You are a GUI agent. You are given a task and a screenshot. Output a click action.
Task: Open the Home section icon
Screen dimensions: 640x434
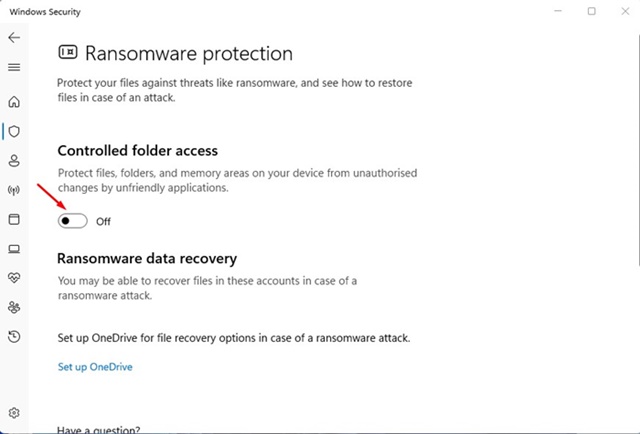14,102
